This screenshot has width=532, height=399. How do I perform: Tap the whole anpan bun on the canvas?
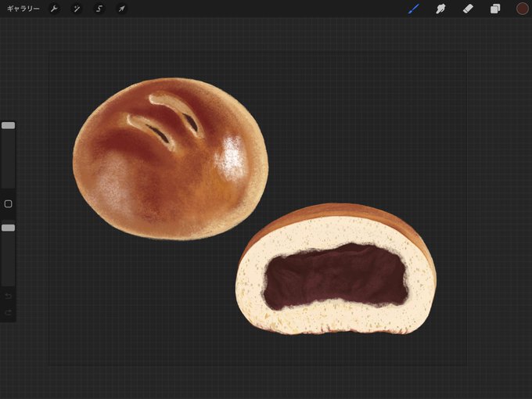click(x=171, y=159)
